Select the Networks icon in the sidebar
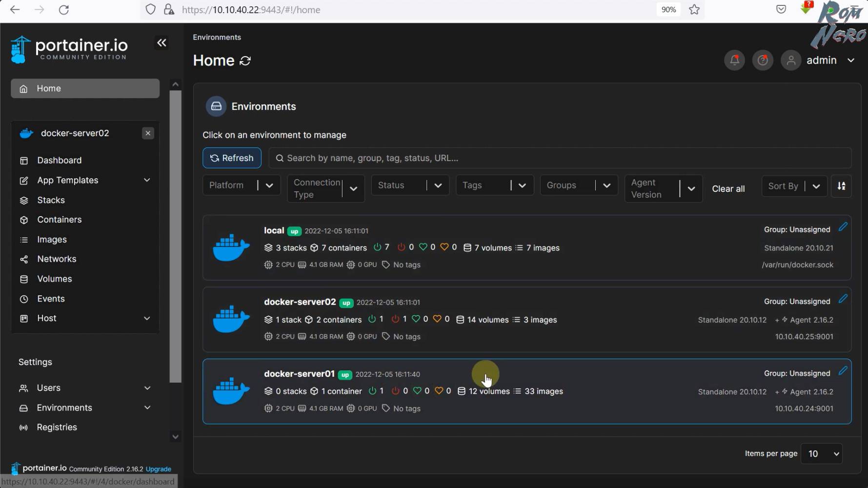The height and width of the screenshot is (488, 868). coord(24,259)
